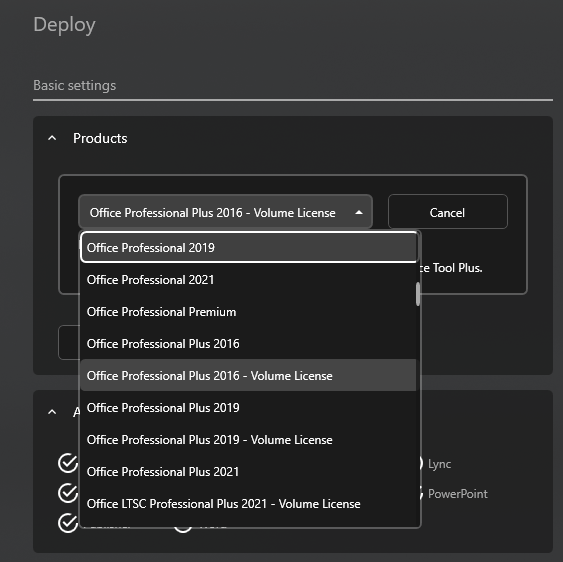The image size is (563, 562).
Task: Choose highlighted Office Professional Plus 2016 - Volume License item
Action: point(248,375)
